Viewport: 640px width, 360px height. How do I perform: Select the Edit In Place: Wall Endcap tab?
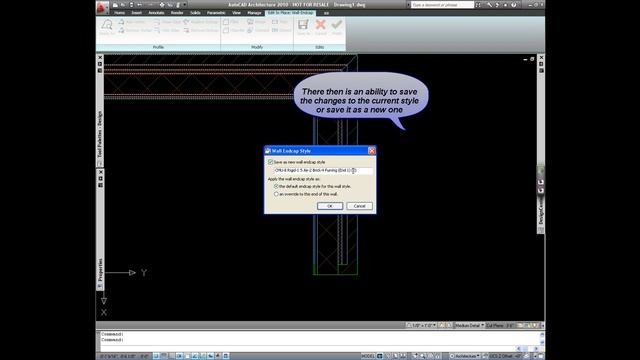click(x=290, y=13)
